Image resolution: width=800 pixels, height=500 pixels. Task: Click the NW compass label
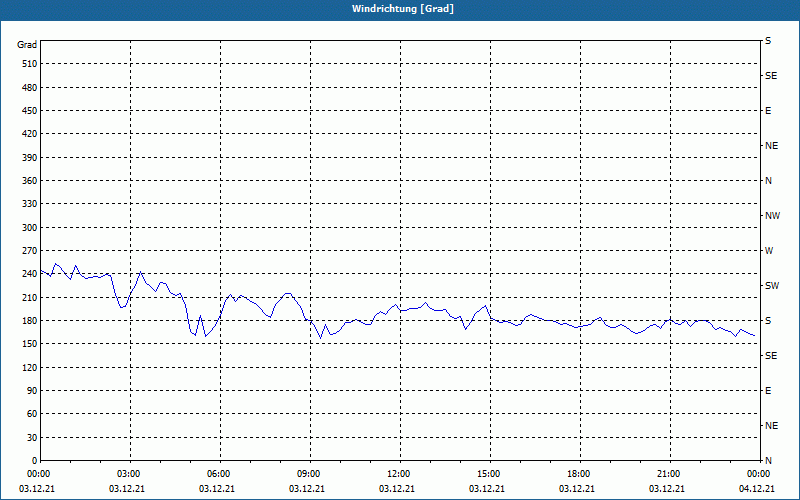(x=772, y=216)
